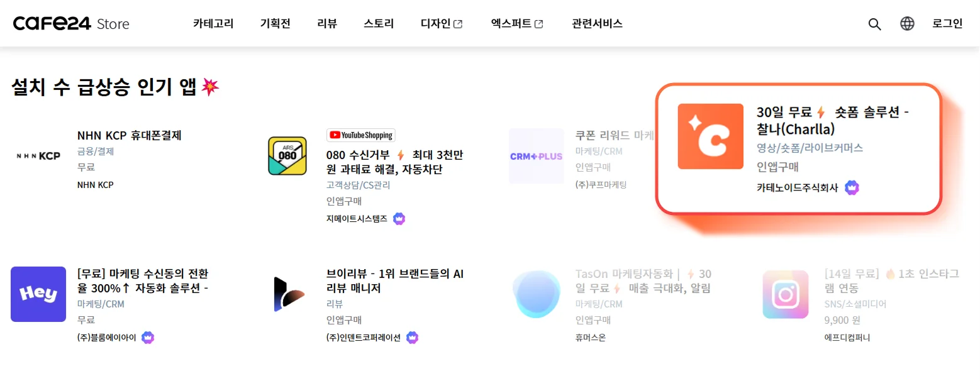980x381 pixels.
Task: Select the CRM+PLUS app icon
Action: (536, 156)
